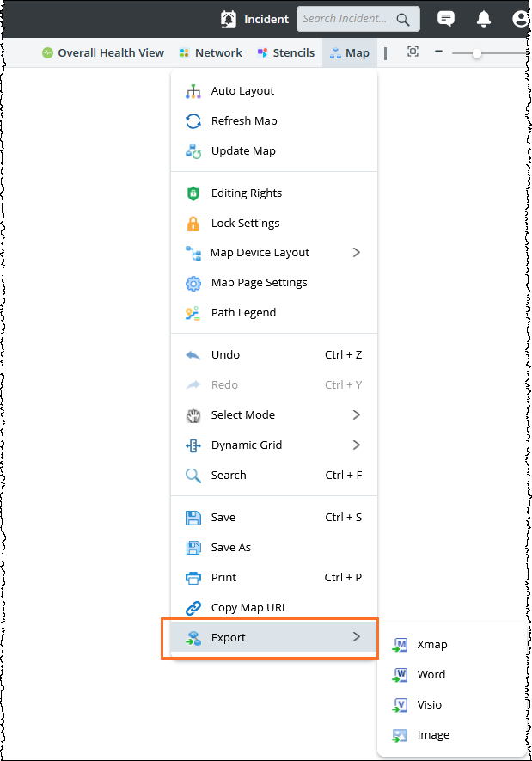Click the Auto Layout icon
This screenshot has width=532, height=761.
pos(193,91)
